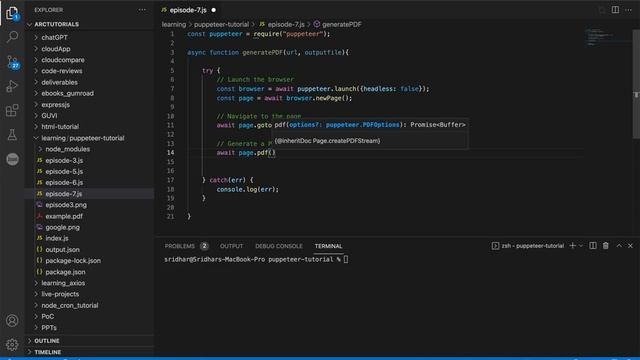This screenshot has height=360, width=640.
Task: Expand the code-reviews folder
Action: [x=62, y=71]
